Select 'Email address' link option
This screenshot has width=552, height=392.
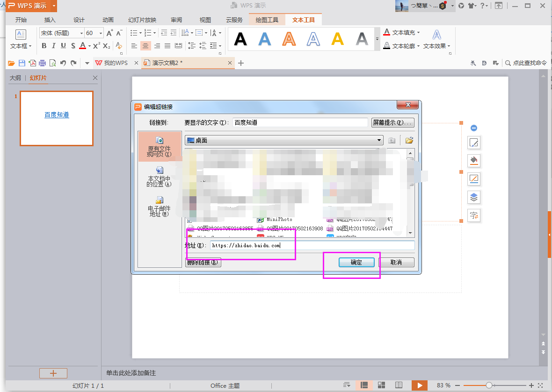pos(160,207)
